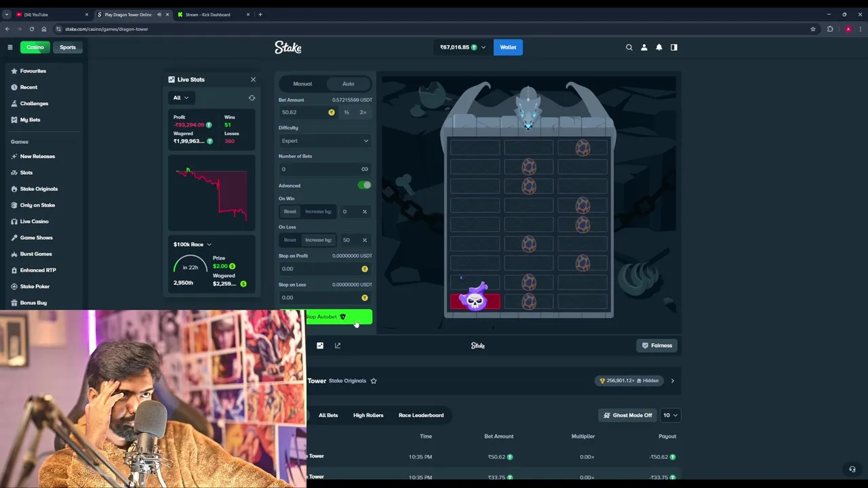Expand the $100k Race dropdown
This screenshot has height=488, width=868.
192,245
